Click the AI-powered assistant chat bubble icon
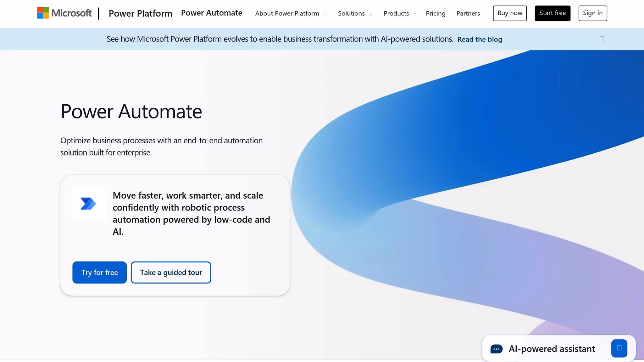644x362 pixels. tap(496, 348)
